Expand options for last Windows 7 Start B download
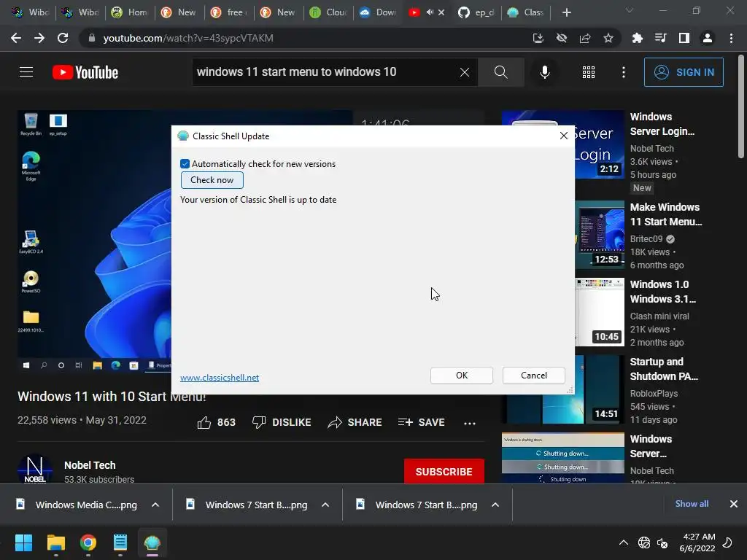The height and width of the screenshot is (560, 747). (x=495, y=505)
